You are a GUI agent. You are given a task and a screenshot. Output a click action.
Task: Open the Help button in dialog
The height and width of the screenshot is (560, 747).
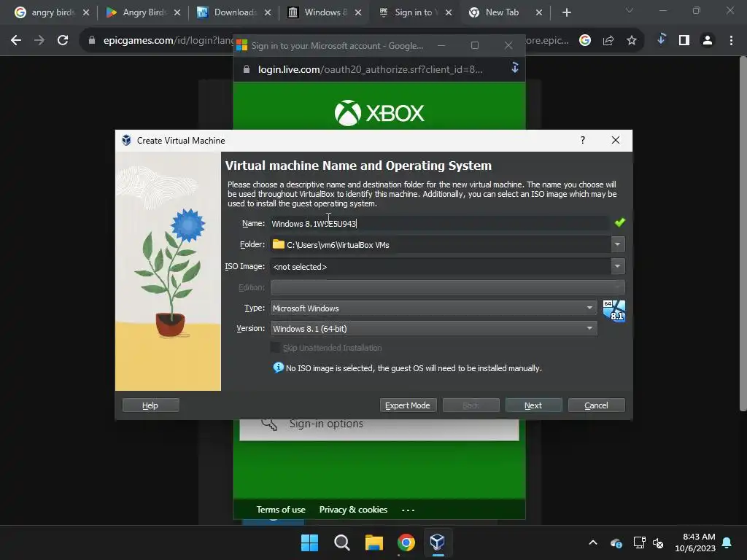point(150,405)
